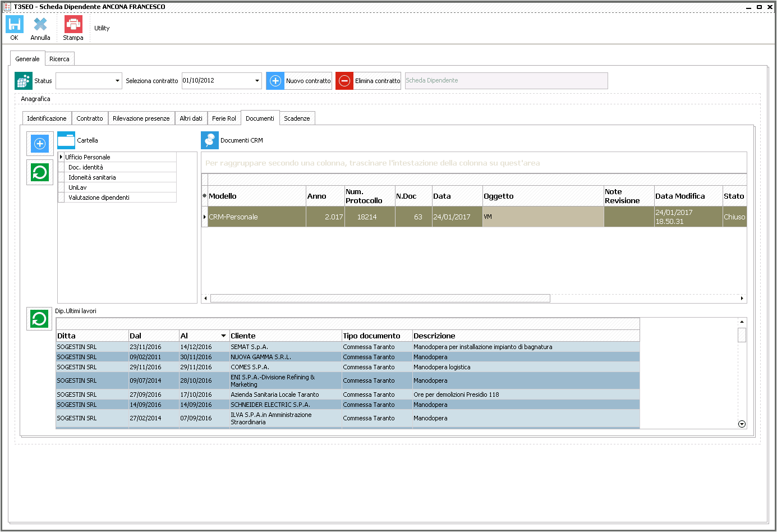Open the Altri dati tab

191,118
